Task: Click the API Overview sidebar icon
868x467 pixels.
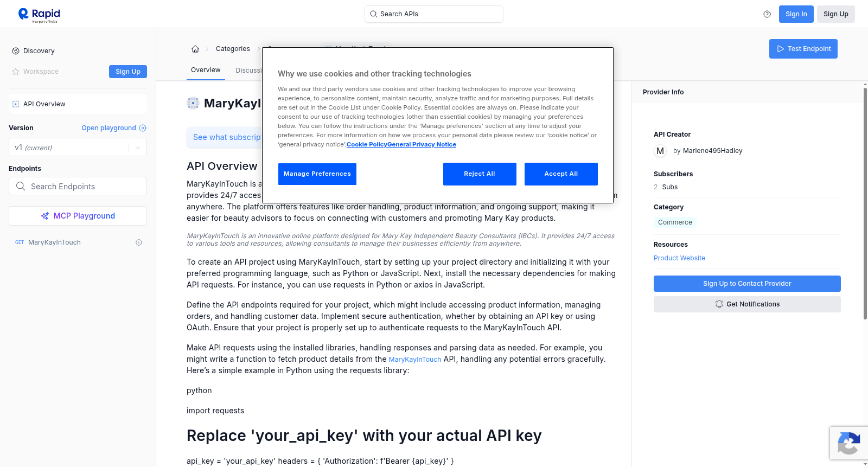Action: [16, 104]
